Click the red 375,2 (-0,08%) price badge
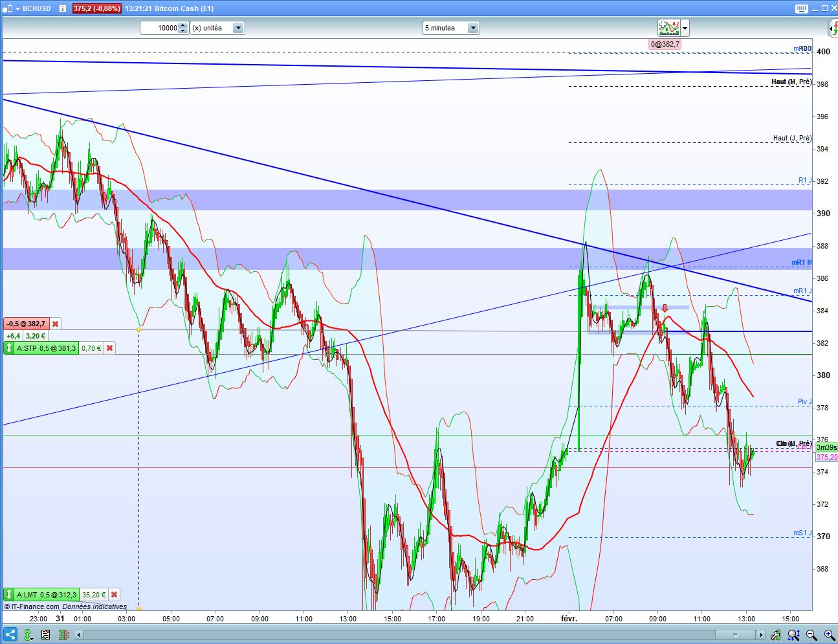838x644 pixels. pos(96,8)
